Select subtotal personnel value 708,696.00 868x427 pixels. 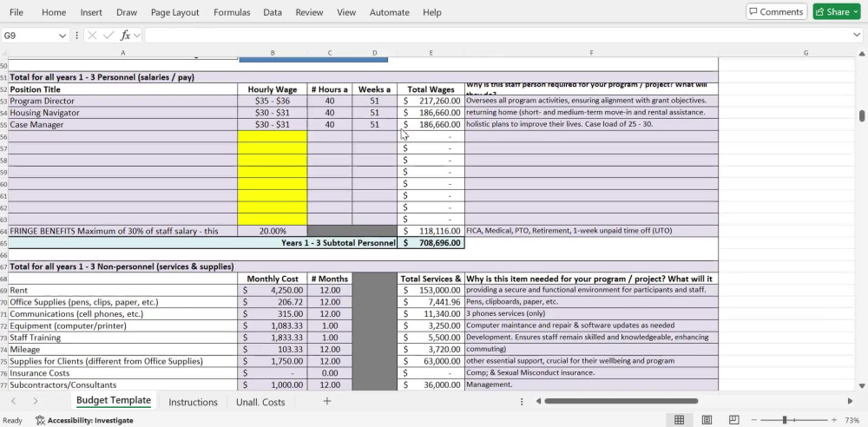tap(431, 243)
